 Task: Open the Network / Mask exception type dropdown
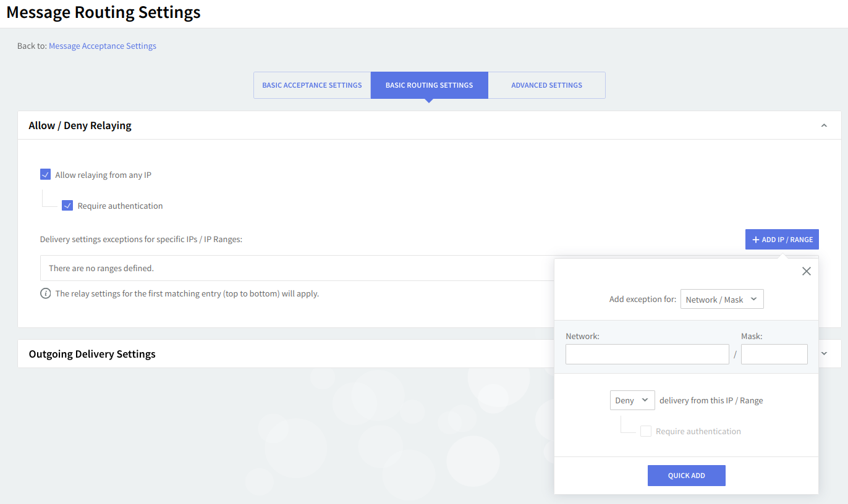(x=721, y=300)
